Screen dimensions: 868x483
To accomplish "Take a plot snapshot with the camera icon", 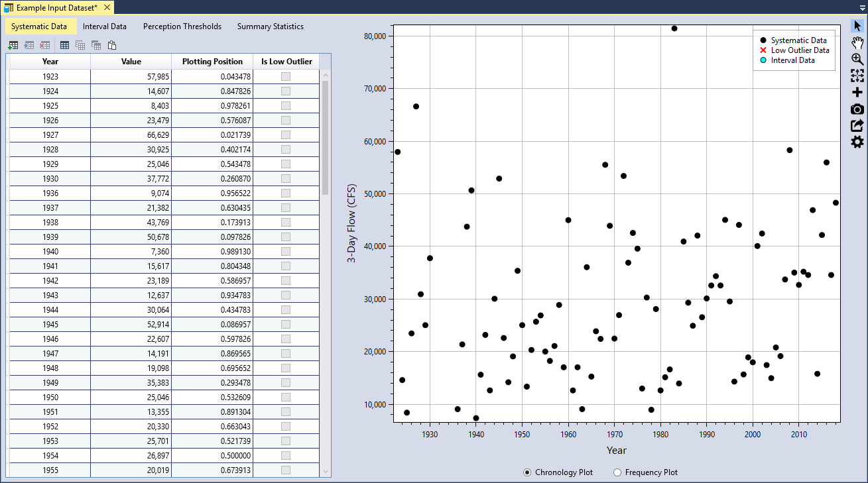I will tap(857, 109).
